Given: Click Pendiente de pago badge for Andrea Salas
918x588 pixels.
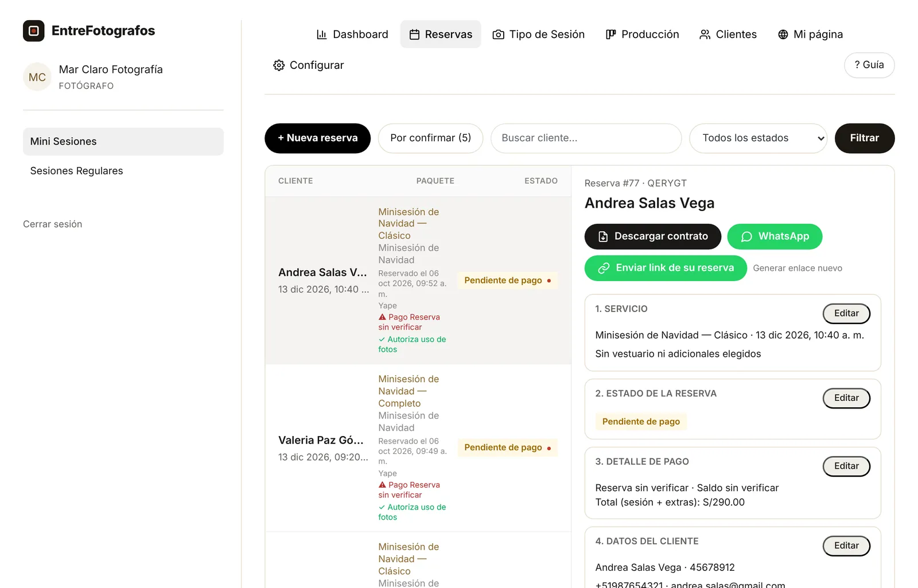Looking at the screenshot, I should click(508, 281).
